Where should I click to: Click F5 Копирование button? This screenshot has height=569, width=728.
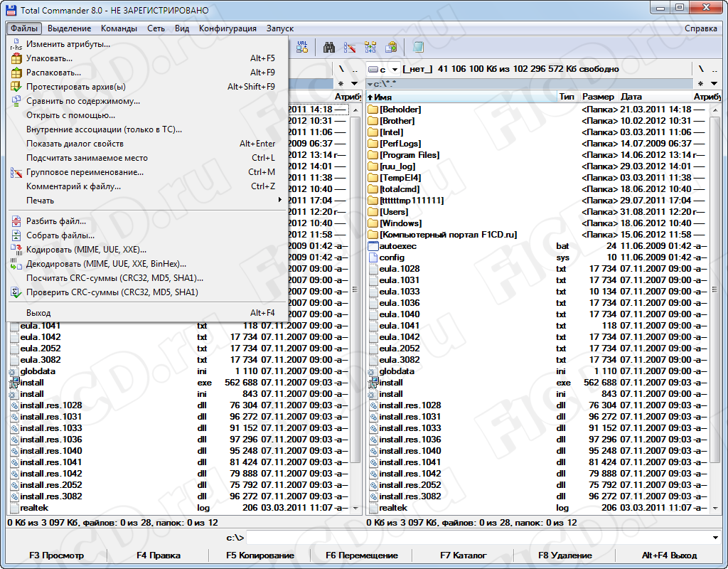pyautogui.click(x=260, y=555)
